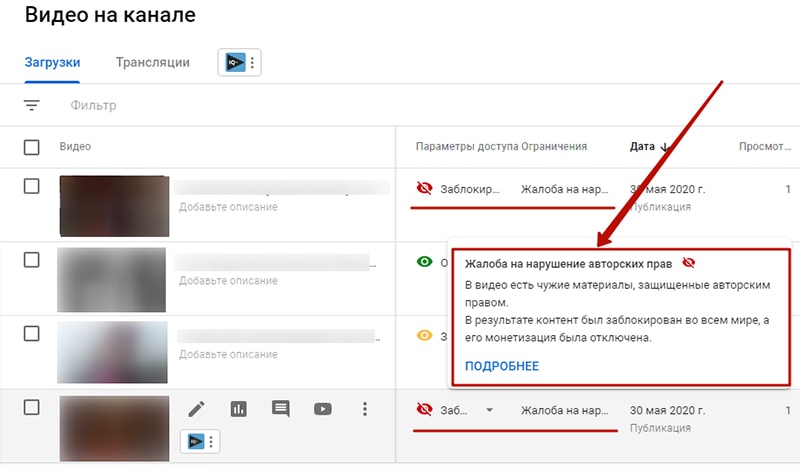Click the ПОДРОБНЕЕ link in the popup

coord(502,366)
